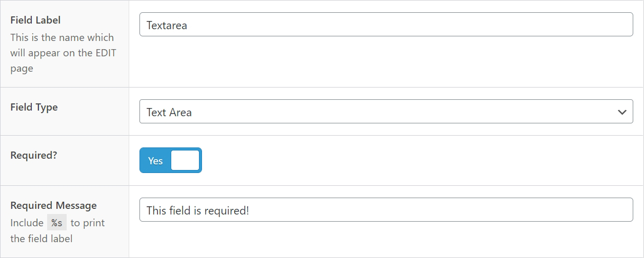Click into the Required Message input
Image resolution: width=644 pixels, height=258 pixels.
coord(386,210)
